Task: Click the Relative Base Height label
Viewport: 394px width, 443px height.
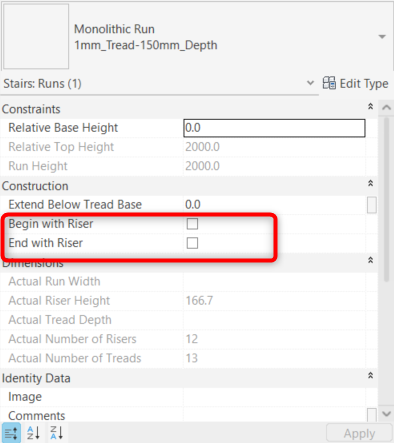Action: click(x=63, y=128)
